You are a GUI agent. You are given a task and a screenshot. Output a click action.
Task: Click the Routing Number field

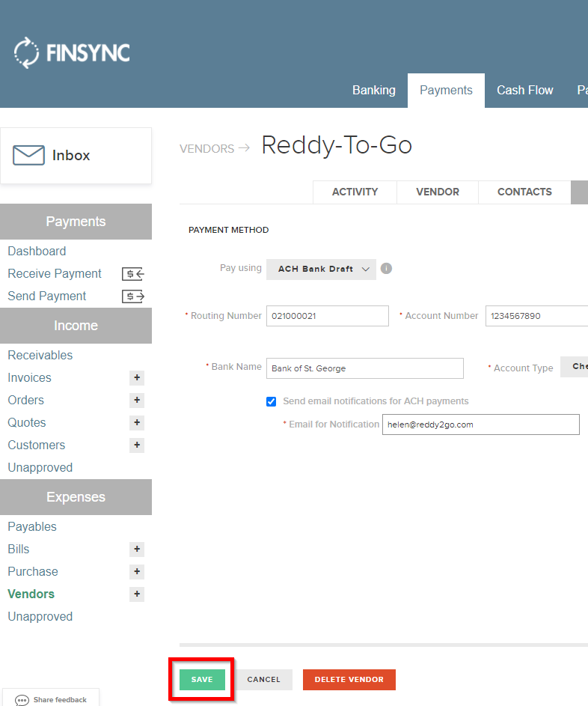[328, 316]
